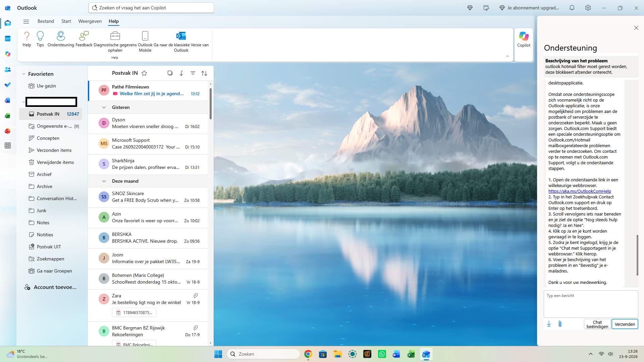Image resolution: width=644 pixels, height=362 pixels.
Task: Collapse the ribbon with chevron
Action: (507, 56)
